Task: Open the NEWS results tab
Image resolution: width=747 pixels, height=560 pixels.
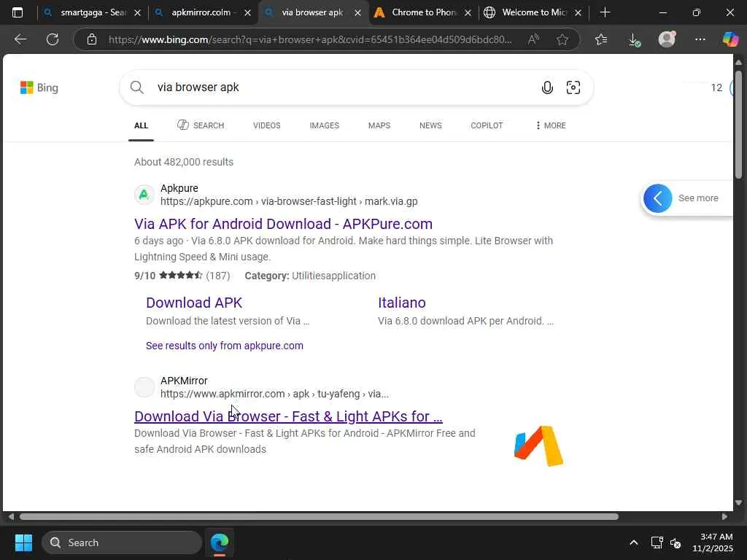Action: coord(430,125)
